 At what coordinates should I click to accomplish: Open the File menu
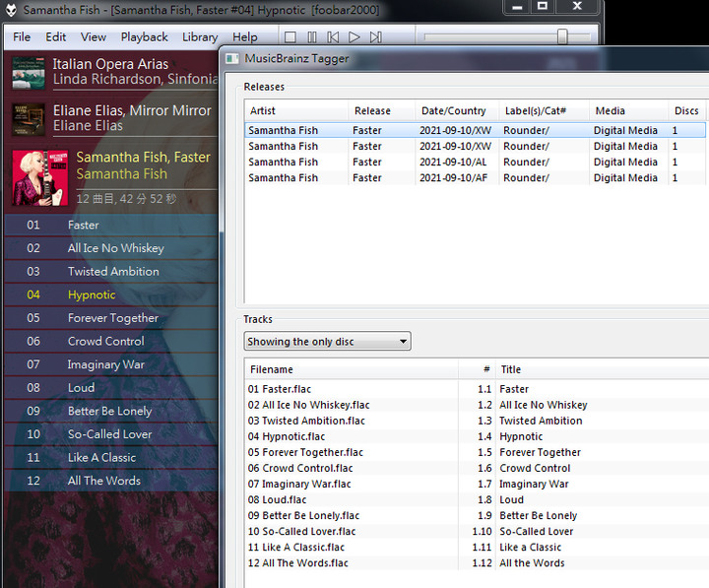point(22,37)
